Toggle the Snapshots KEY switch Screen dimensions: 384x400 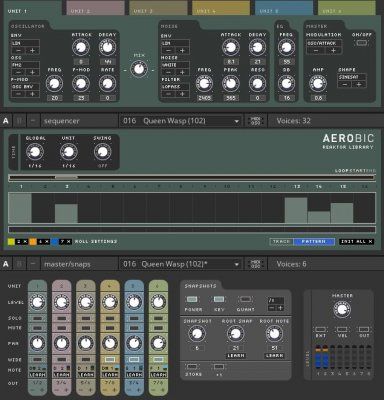(219, 299)
